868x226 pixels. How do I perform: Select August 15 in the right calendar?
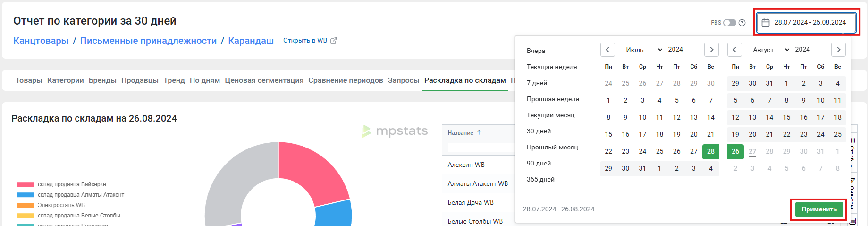point(786,117)
